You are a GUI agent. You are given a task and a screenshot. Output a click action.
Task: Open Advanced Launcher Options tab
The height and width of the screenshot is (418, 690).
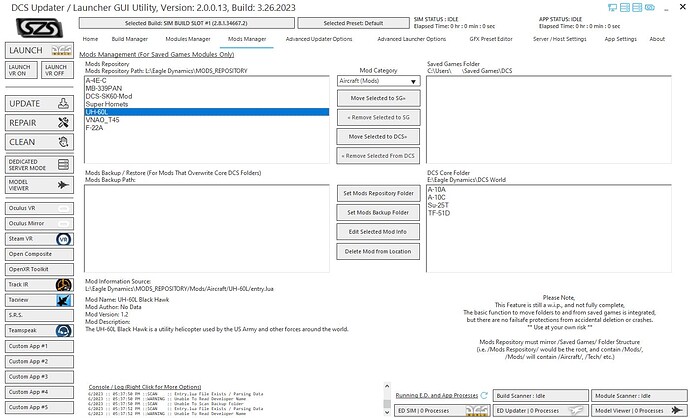tap(411, 39)
